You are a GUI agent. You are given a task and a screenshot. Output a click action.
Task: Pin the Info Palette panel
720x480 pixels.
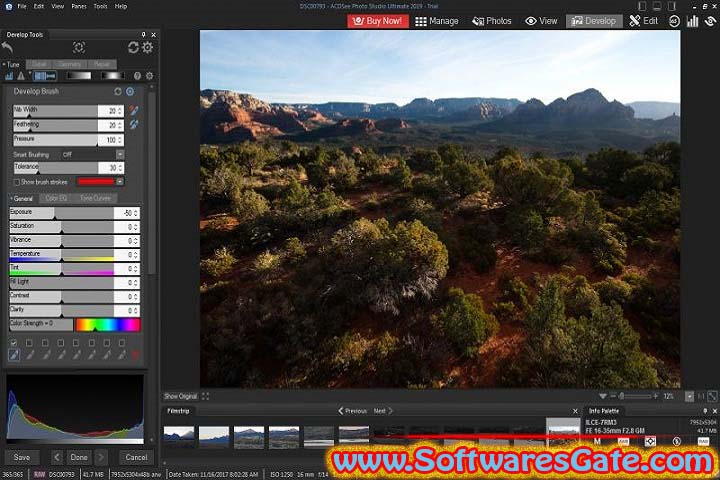(705, 411)
